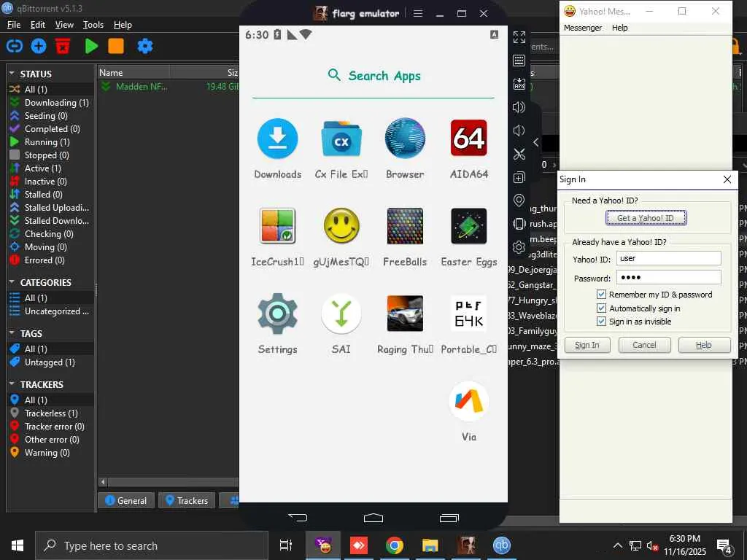Tap the Android recent apps button
Viewport: 747px width, 560px height.
pyautogui.click(x=449, y=518)
